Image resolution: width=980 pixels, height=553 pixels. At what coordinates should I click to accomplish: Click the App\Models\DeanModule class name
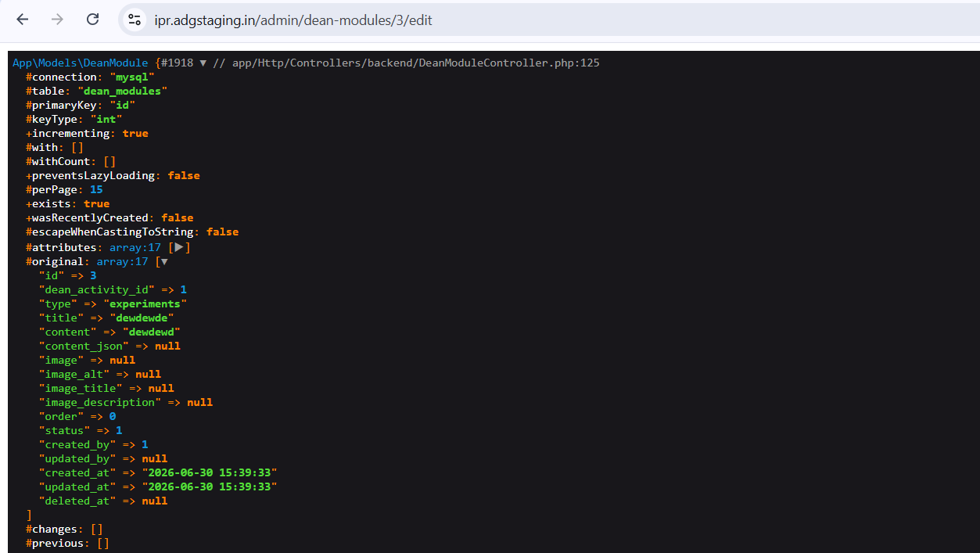[x=80, y=63]
